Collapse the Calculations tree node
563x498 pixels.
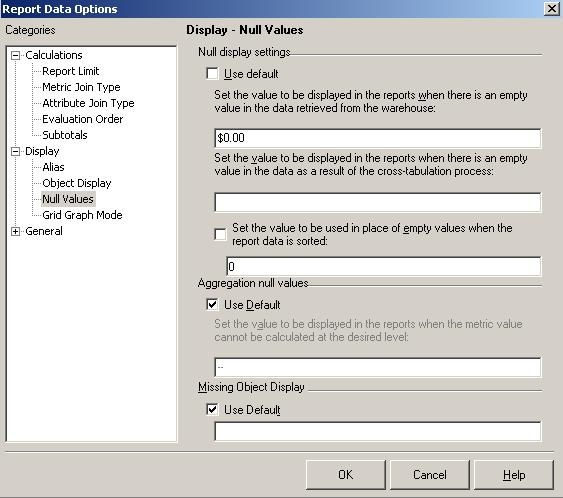tap(15, 55)
